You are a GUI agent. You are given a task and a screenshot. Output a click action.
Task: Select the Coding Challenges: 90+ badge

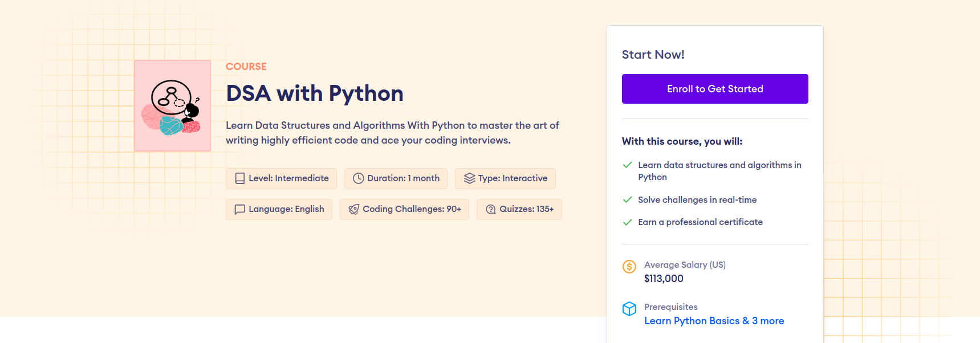(404, 209)
